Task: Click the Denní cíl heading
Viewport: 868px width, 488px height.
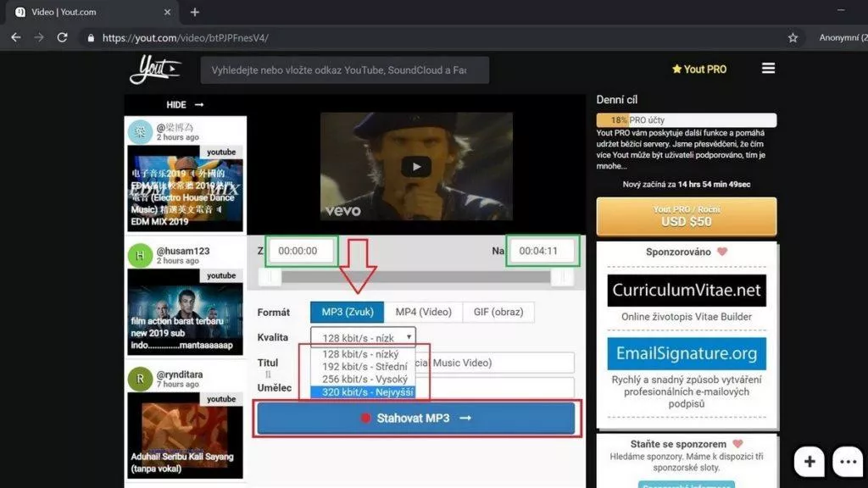Action: click(617, 100)
